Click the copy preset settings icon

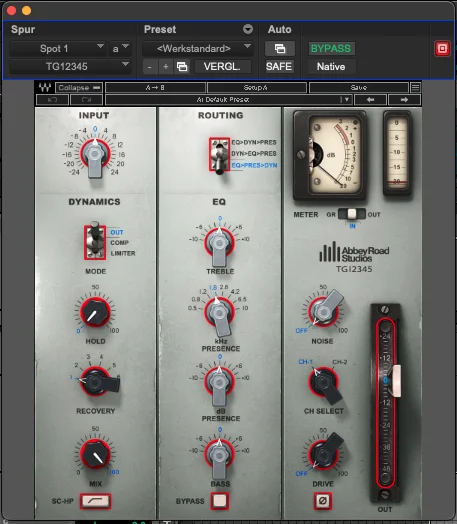[x=182, y=67]
